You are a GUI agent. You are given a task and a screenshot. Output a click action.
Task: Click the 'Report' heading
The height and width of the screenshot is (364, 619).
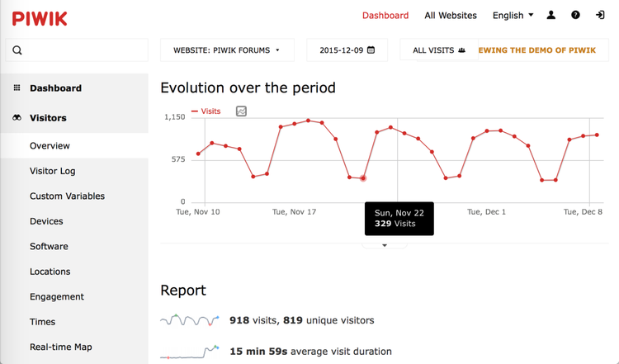183,291
